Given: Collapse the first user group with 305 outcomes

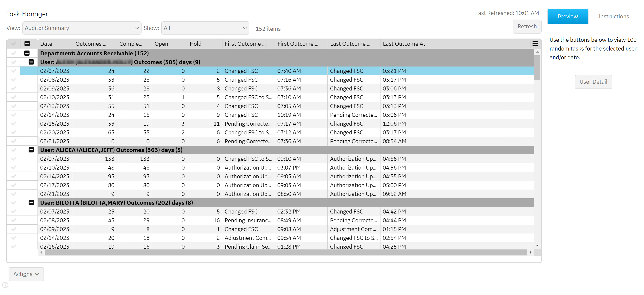Looking at the screenshot, I should click(x=31, y=62).
